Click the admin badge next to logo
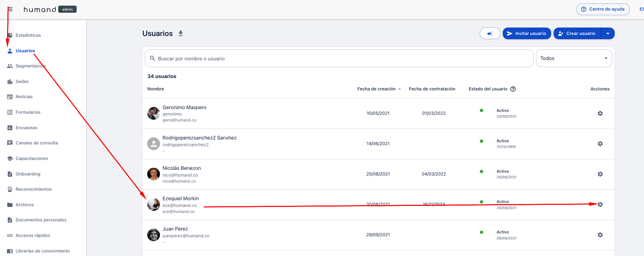 (67, 10)
